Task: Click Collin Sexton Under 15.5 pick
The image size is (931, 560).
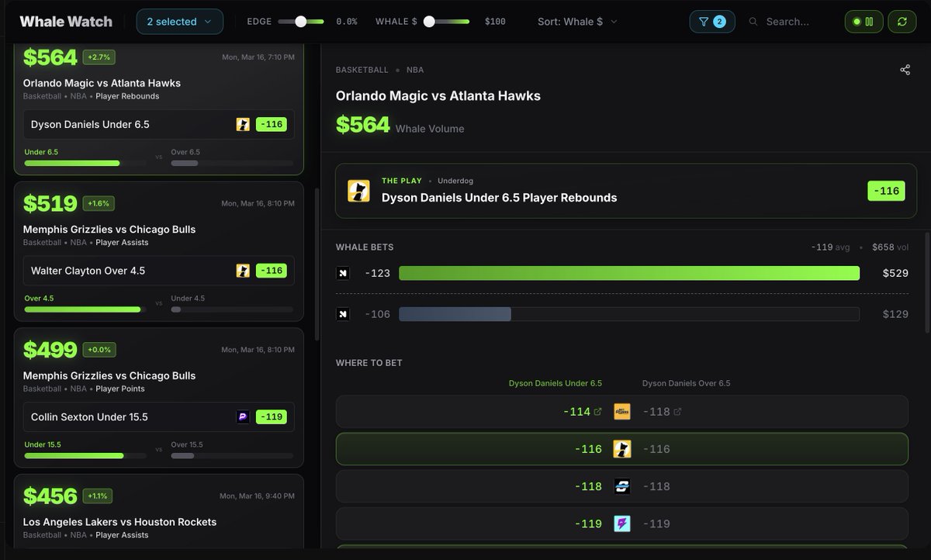Action: pos(159,417)
